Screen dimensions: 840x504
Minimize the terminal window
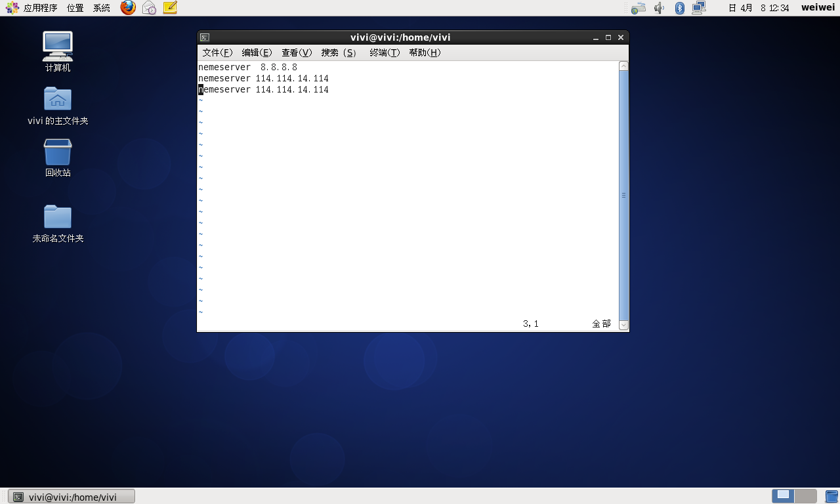pyautogui.click(x=595, y=37)
